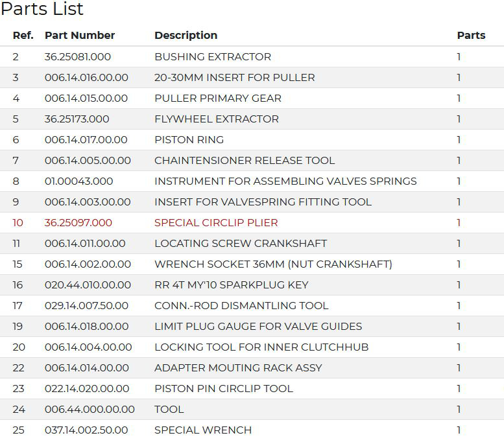
Task: Click highlighted part number 36.25097.000
Action: [x=78, y=222]
